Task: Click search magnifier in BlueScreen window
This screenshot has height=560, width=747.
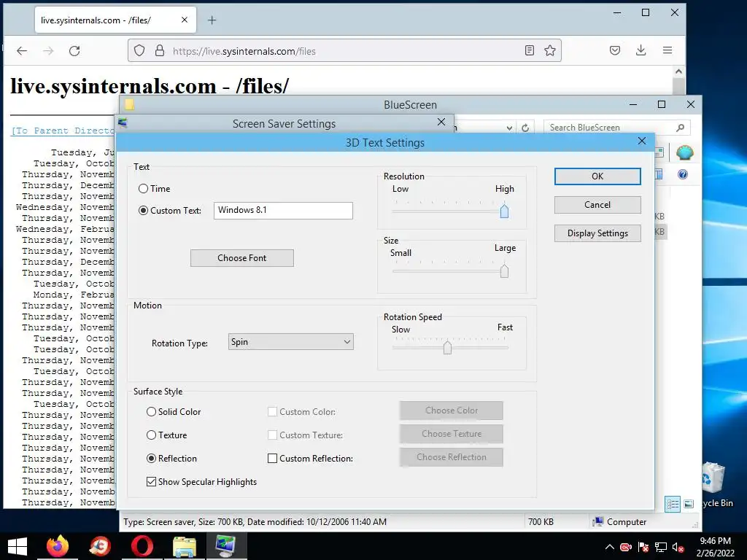Action: point(681,128)
